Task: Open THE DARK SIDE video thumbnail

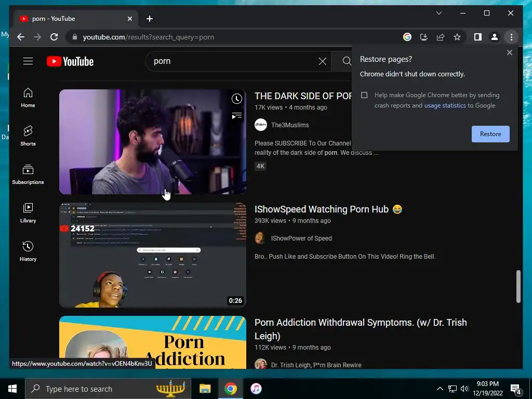Action: tap(152, 142)
